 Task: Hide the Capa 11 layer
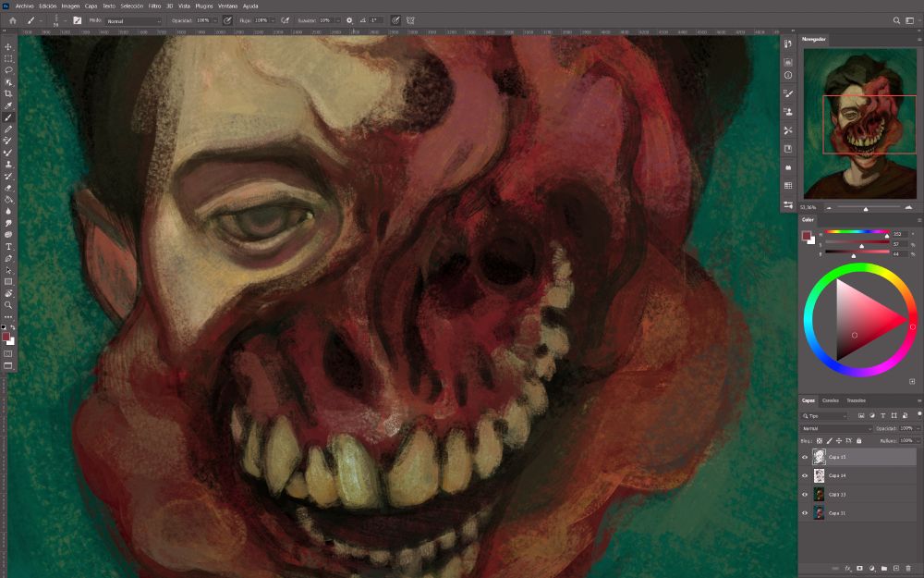point(805,513)
